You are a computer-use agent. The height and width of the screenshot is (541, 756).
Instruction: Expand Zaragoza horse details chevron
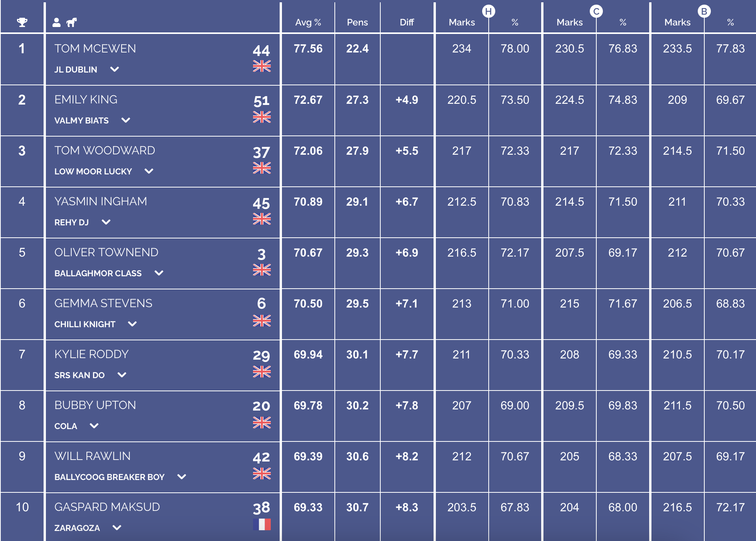tap(117, 528)
